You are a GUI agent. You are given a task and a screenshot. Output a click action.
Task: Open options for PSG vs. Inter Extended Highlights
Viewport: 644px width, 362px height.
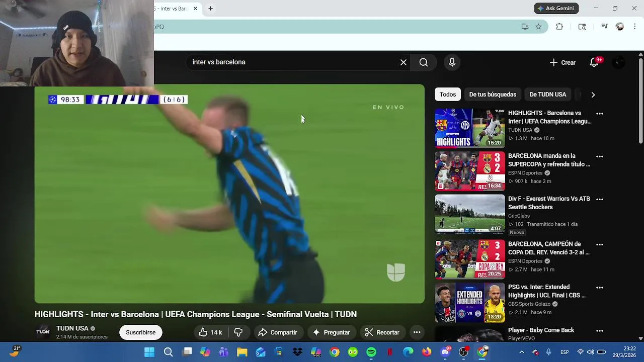pyautogui.click(x=599, y=288)
